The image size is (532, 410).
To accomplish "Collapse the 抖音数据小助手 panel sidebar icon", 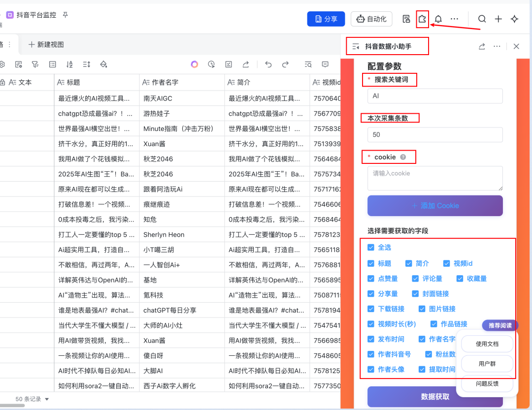I will pyautogui.click(x=356, y=46).
